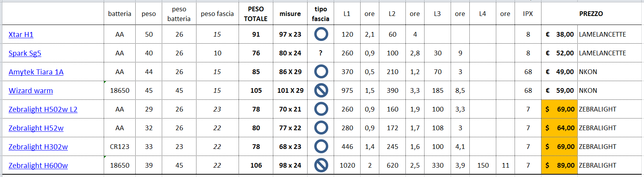Open the Zebralight H502w L2 link
Image resolution: width=644 pixels, height=177 pixels.
pyautogui.click(x=43, y=110)
